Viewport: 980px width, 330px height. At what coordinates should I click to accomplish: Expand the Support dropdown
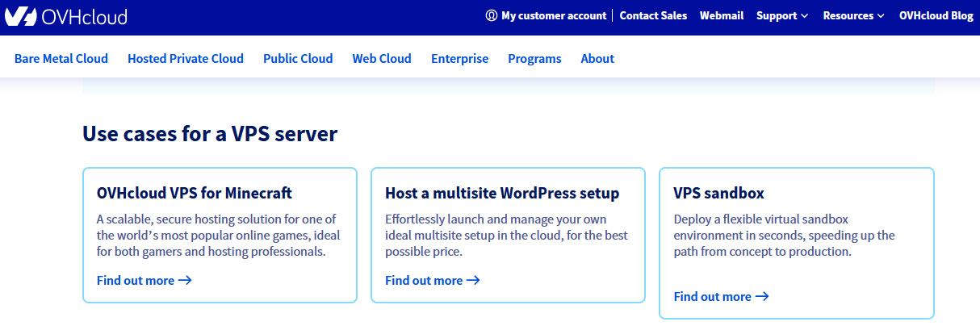782,15
